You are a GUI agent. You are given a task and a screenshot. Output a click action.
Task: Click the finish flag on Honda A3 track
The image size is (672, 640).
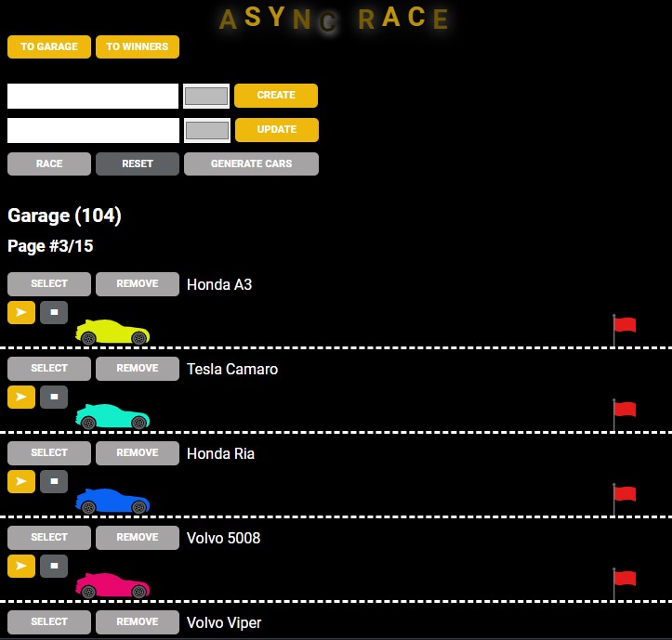coord(625,330)
